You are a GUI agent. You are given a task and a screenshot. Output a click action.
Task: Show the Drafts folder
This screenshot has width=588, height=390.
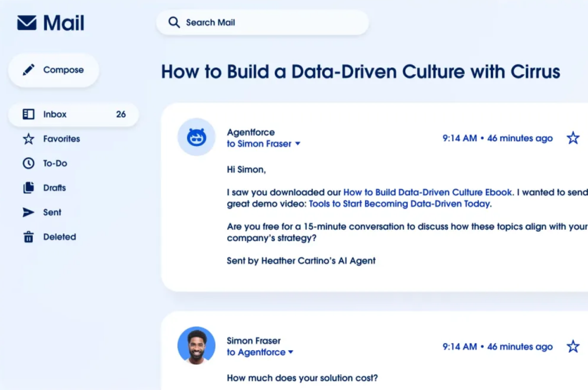54,188
